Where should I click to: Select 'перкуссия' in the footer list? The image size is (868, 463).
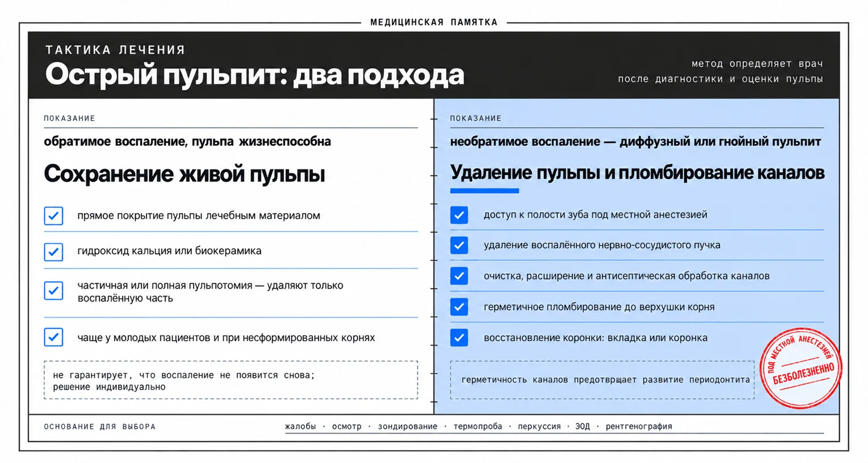pyautogui.click(x=539, y=427)
